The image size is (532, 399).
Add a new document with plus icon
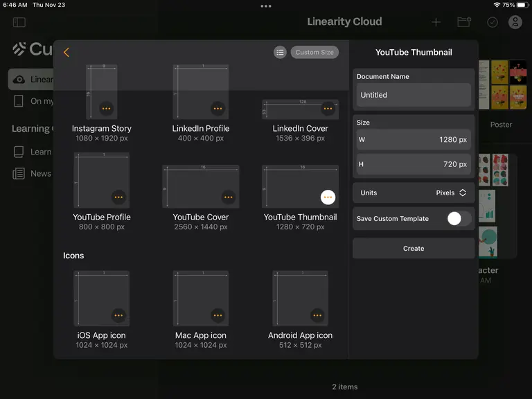[x=436, y=22]
